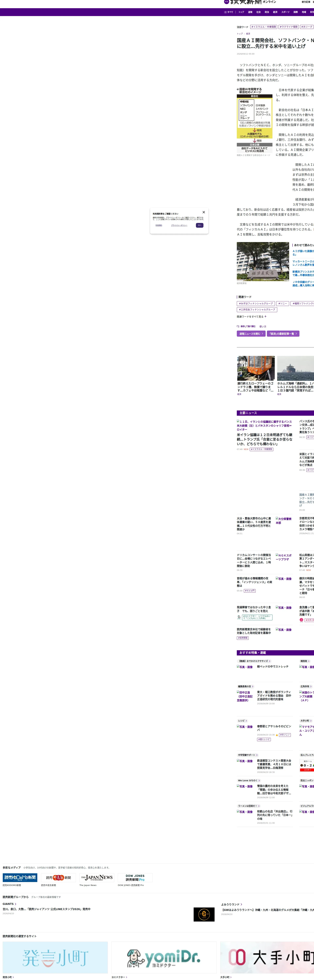
Task: Select 政治 in the navigation bar
Action: [x=267, y=12]
